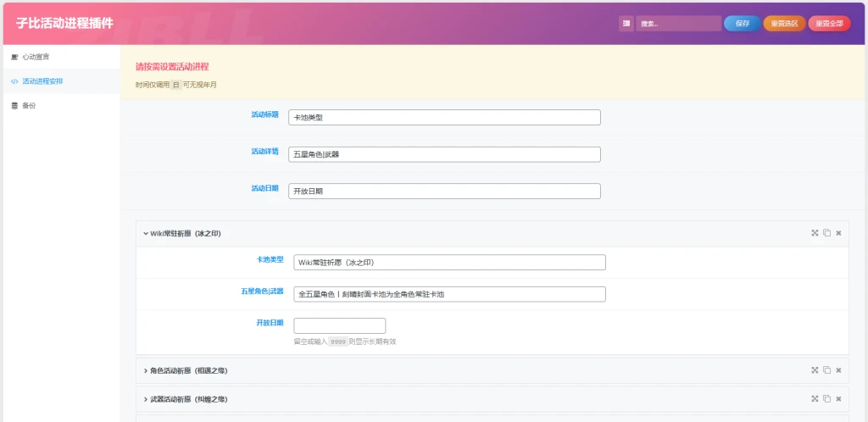Duplicate the 角色活动祈愿 (相遇之缘) entry
The image size is (868, 422).
click(826, 370)
